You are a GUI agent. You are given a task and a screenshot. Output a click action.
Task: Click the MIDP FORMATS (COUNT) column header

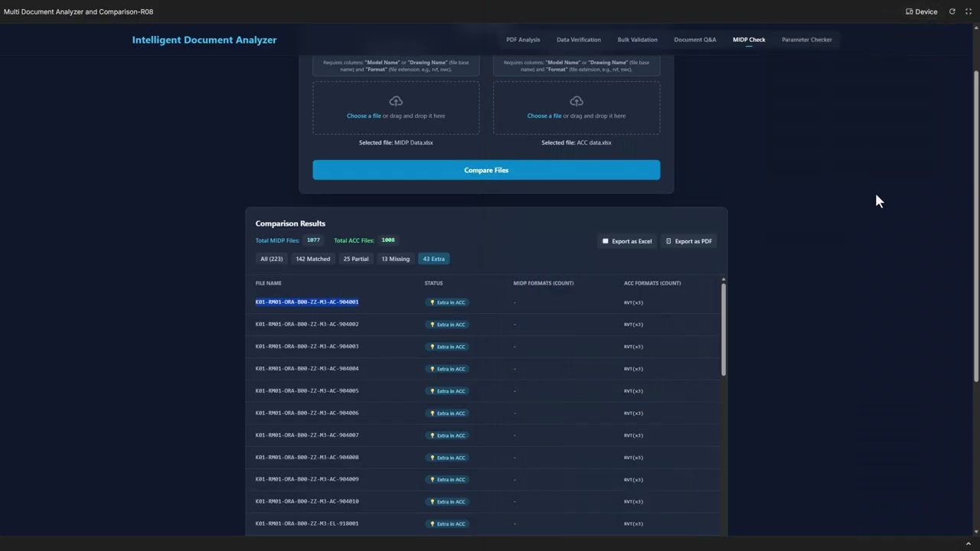pyautogui.click(x=544, y=283)
